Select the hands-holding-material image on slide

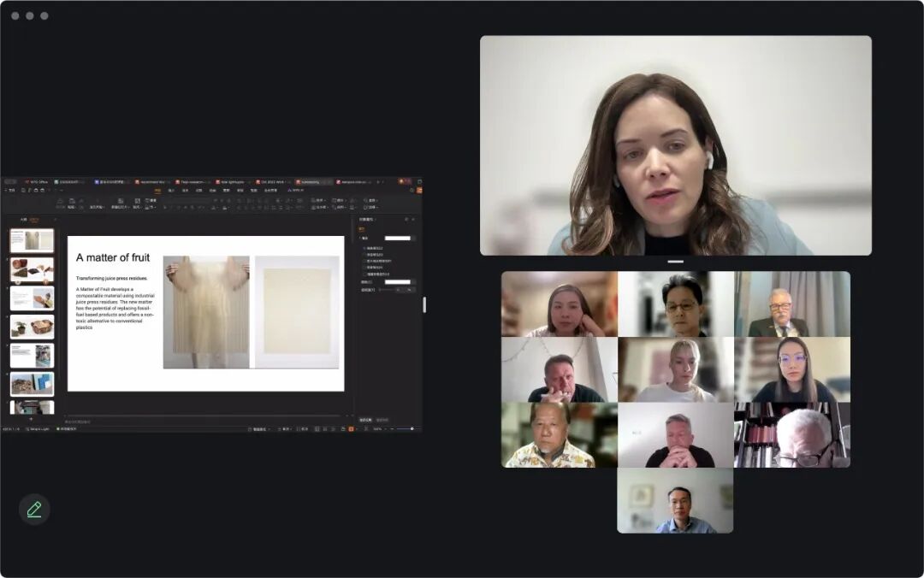(206, 312)
